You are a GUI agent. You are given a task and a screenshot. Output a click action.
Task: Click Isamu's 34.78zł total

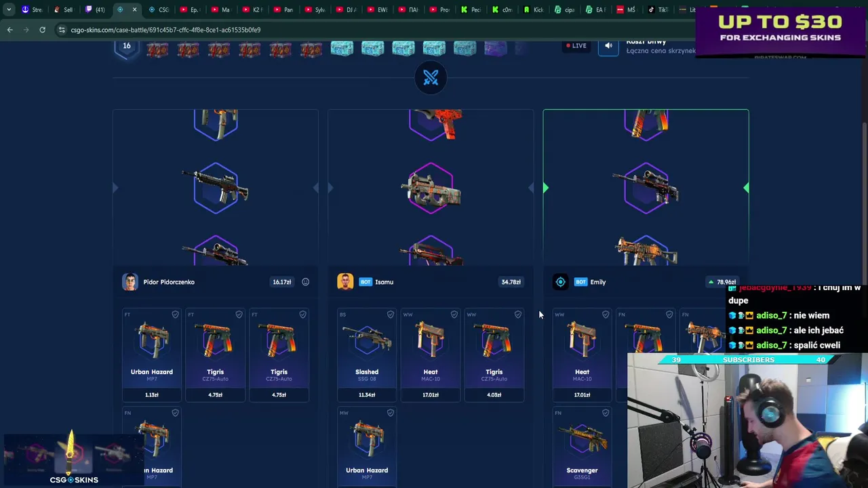pos(511,282)
